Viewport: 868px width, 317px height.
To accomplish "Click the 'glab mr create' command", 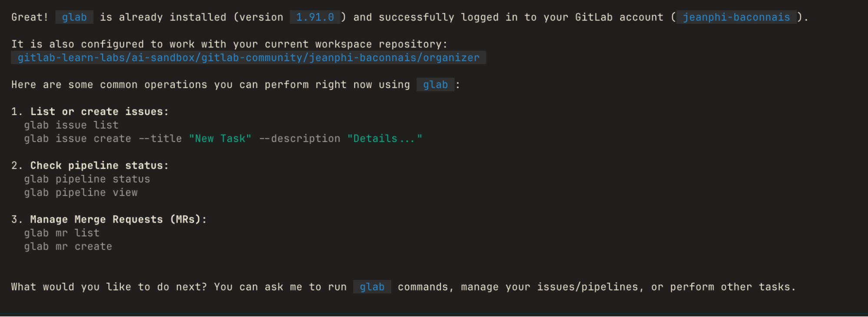I will pyautogui.click(x=68, y=247).
